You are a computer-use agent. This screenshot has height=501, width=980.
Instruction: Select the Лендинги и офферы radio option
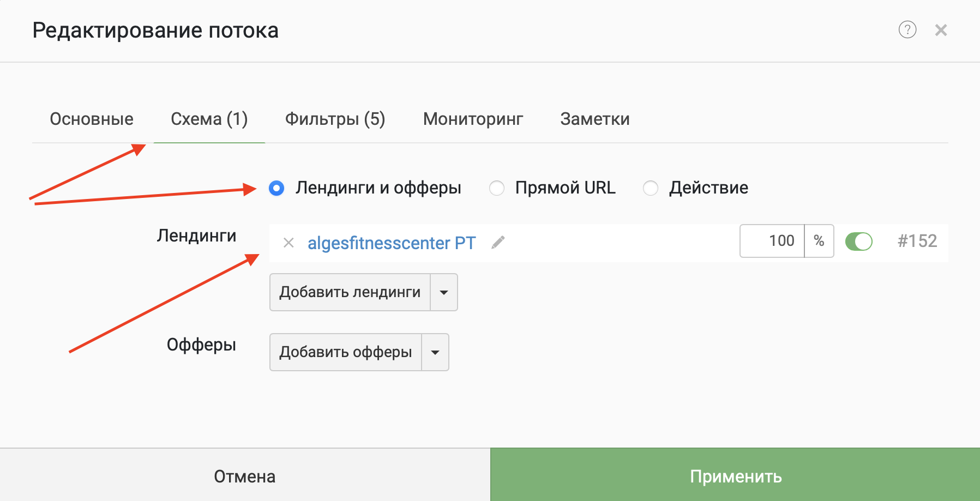[277, 188]
